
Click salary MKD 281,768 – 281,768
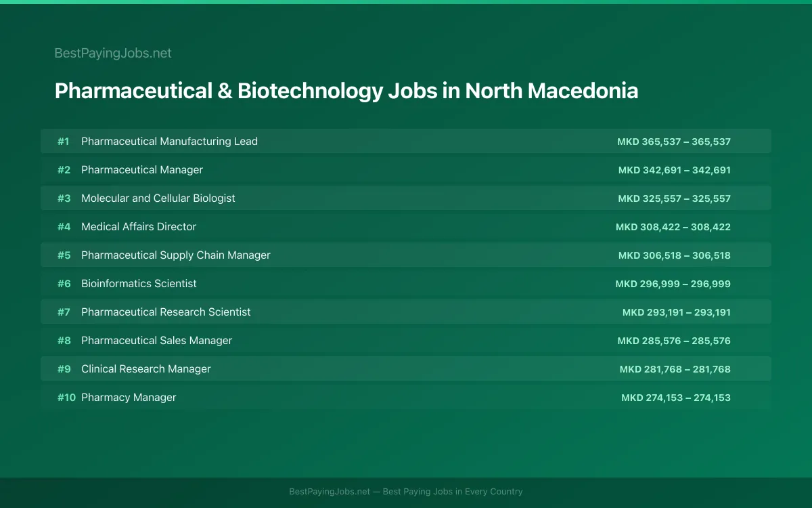(675, 369)
